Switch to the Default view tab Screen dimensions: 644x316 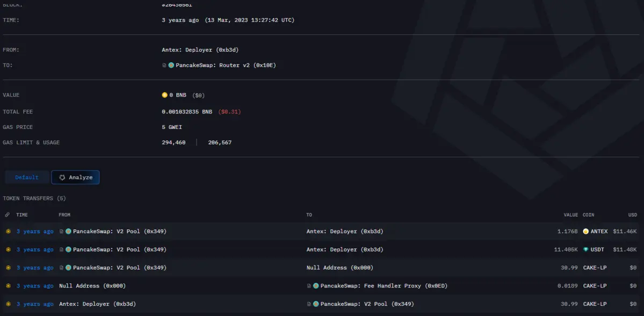coord(27,177)
